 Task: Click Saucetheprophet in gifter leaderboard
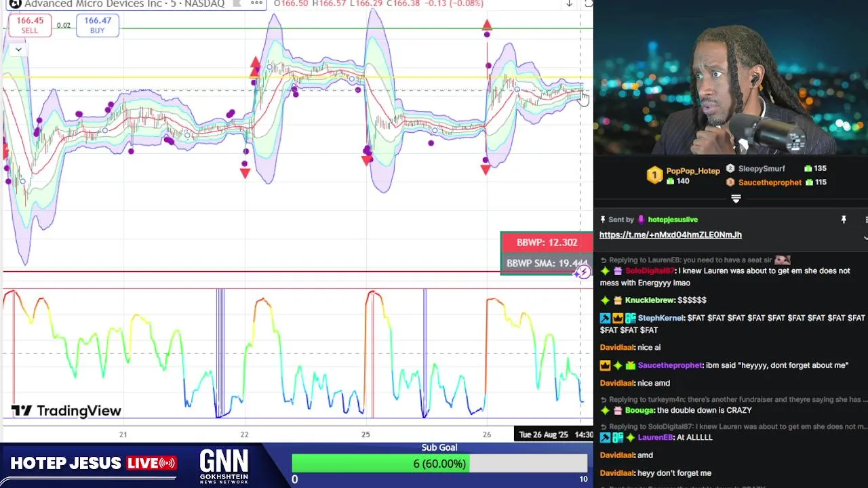pos(770,182)
